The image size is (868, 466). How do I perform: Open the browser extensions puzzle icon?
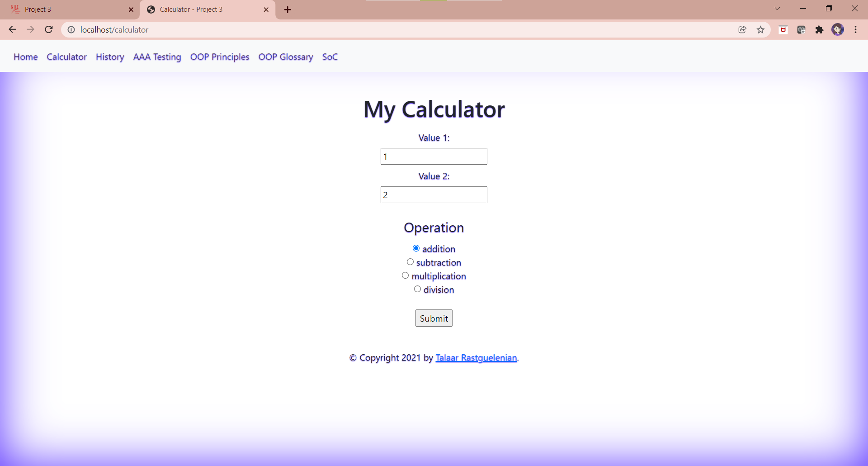tap(820, 29)
